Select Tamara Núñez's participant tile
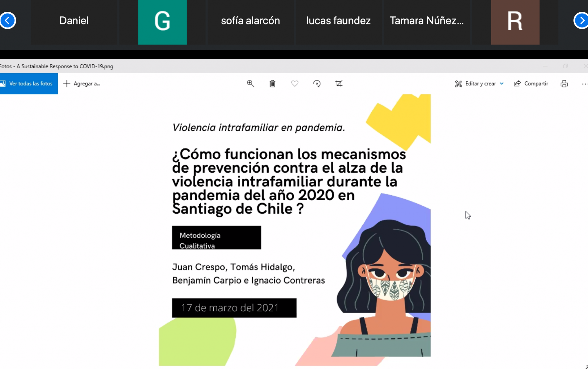 [427, 22]
